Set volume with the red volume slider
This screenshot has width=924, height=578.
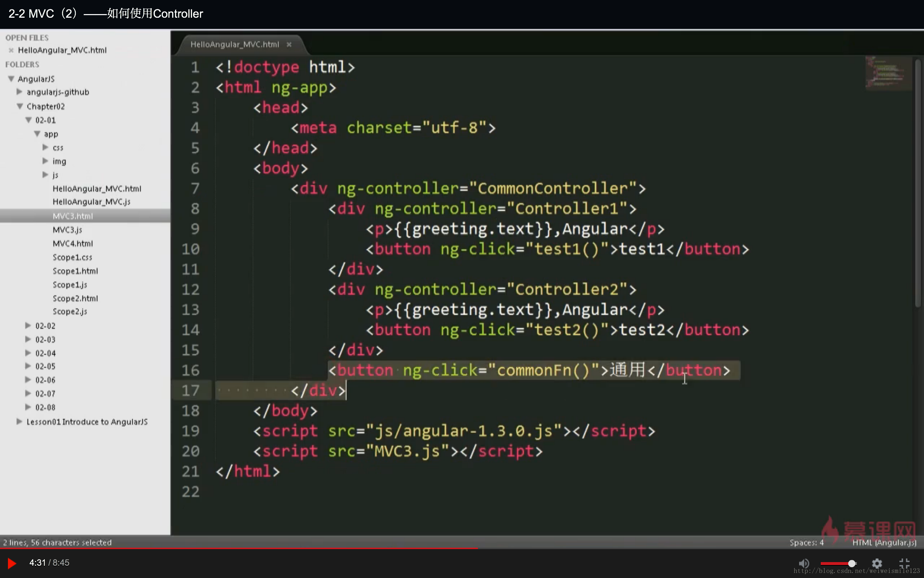coord(838,564)
